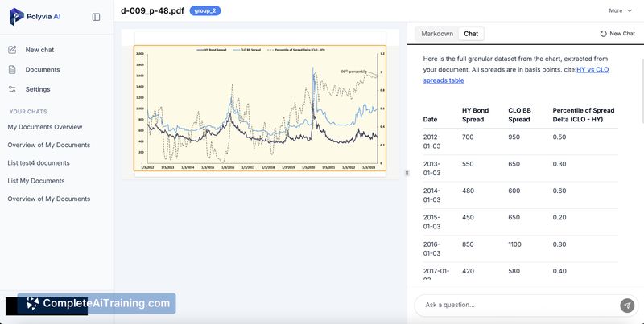Click the 2014-01-03 date cell
The image size is (644, 324).
tap(431, 195)
